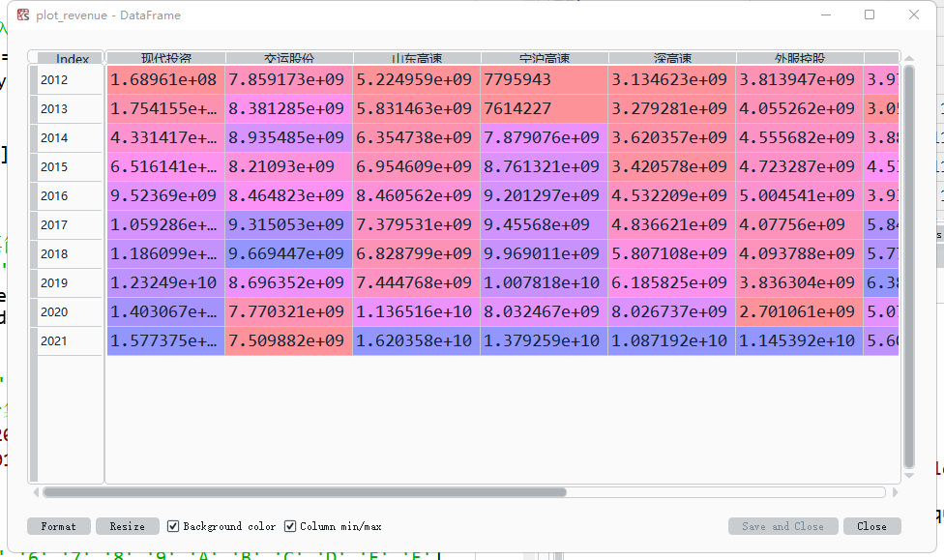Image resolution: width=944 pixels, height=560 pixels.
Task: Select row index 2013
Action: pyautogui.click(x=70, y=109)
